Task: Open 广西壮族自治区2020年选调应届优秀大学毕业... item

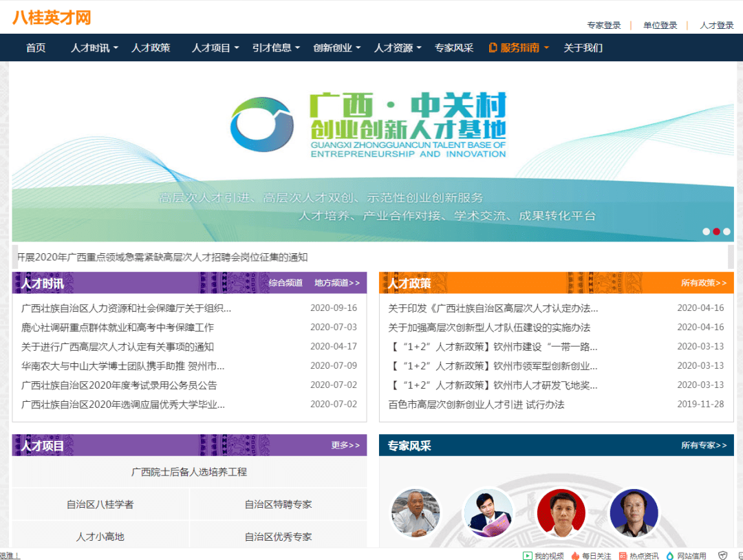Action: [x=123, y=405]
